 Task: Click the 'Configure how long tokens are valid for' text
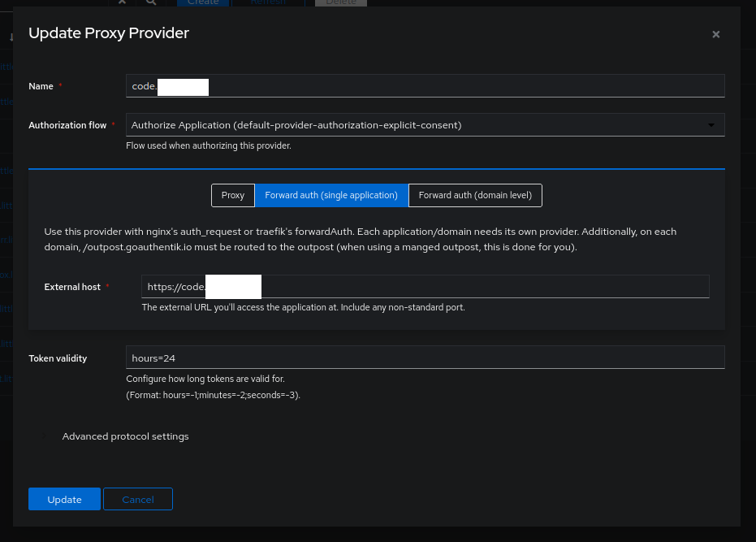pos(205,379)
